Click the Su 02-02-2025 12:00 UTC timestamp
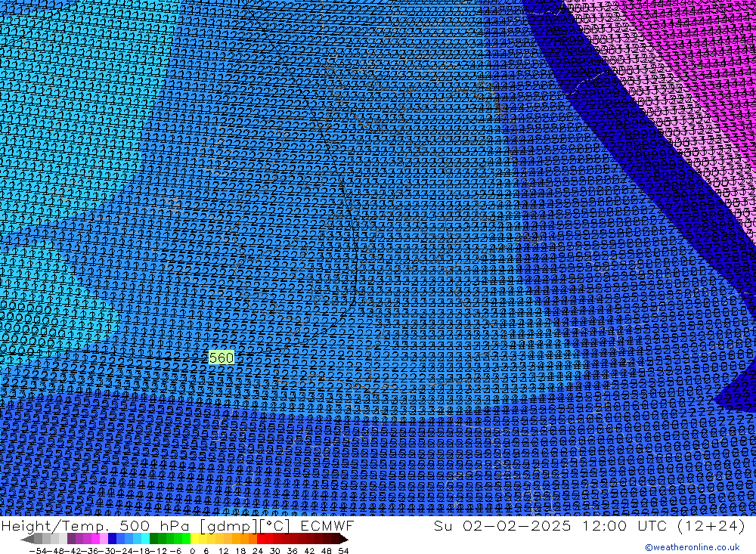This screenshot has height=554, width=756. click(x=589, y=525)
